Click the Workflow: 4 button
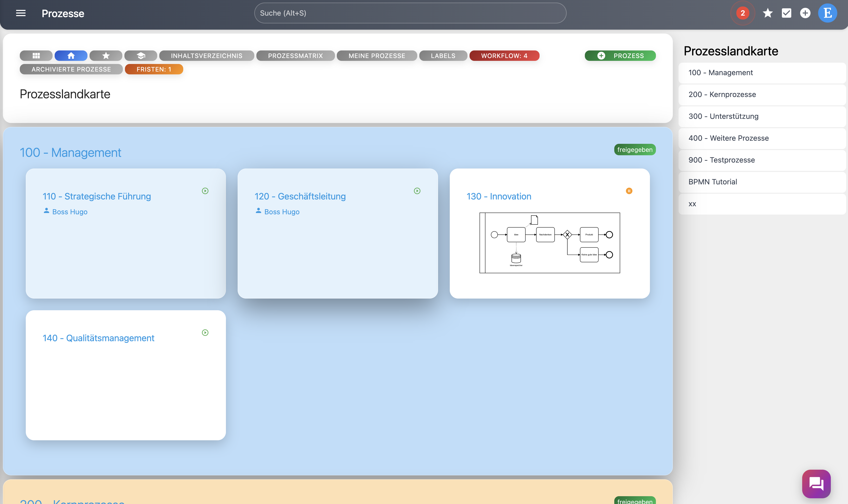Screen dimensions: 848x504 point(504,56)
